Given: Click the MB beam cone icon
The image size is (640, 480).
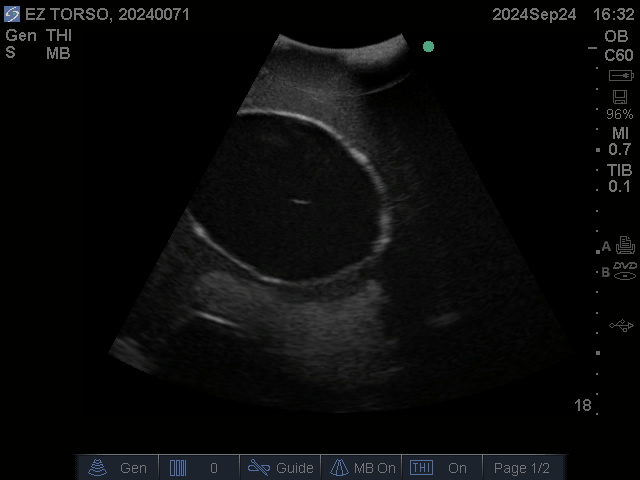Looking at the screenshot, I should click(339, 468).
